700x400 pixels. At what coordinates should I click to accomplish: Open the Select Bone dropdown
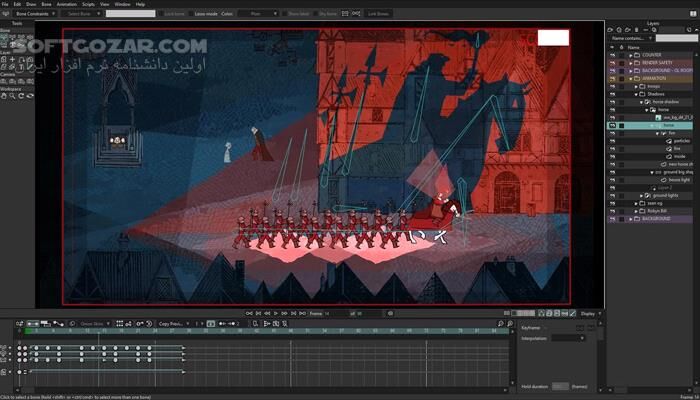[82, 14]
